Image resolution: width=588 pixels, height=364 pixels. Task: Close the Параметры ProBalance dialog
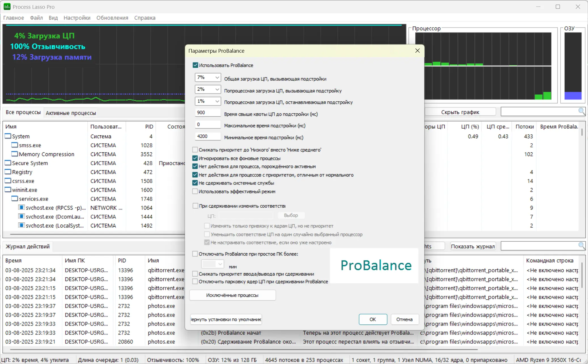417,51
